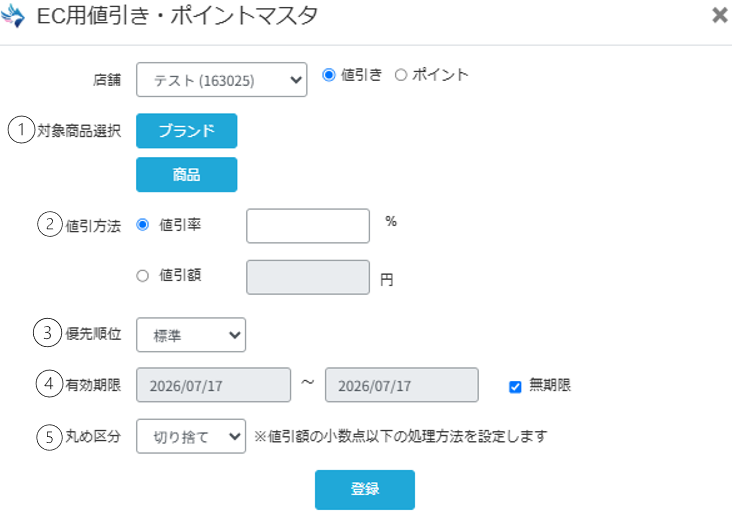Click the circled number 1 step marker
732x528 pixels.
click(21, 129)
